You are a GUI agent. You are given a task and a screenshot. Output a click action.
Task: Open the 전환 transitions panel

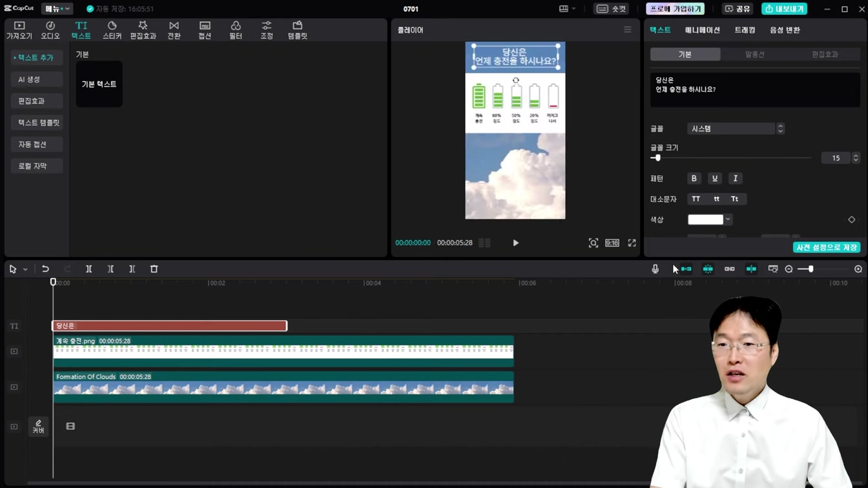pyautogui.click(x=174, y=30)
